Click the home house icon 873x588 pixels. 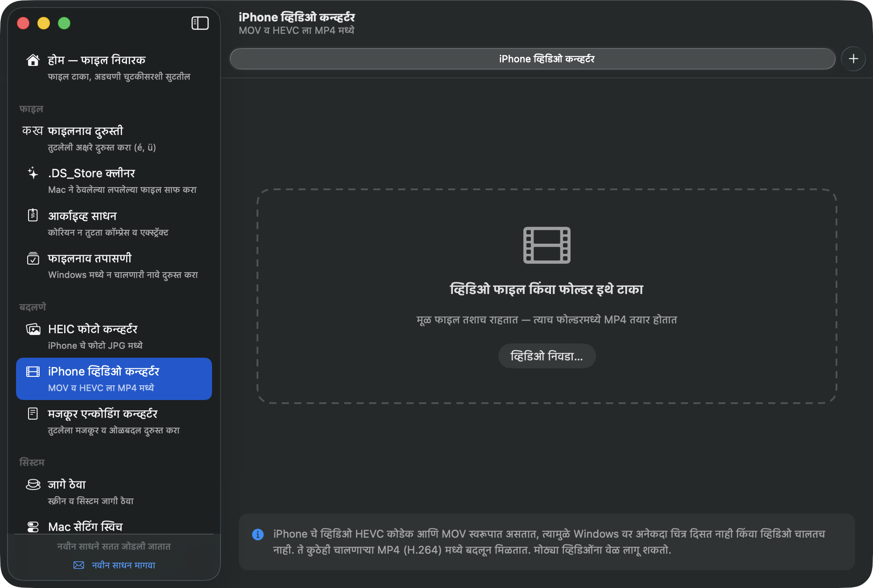pyautogui.click(x=33, y=60)
